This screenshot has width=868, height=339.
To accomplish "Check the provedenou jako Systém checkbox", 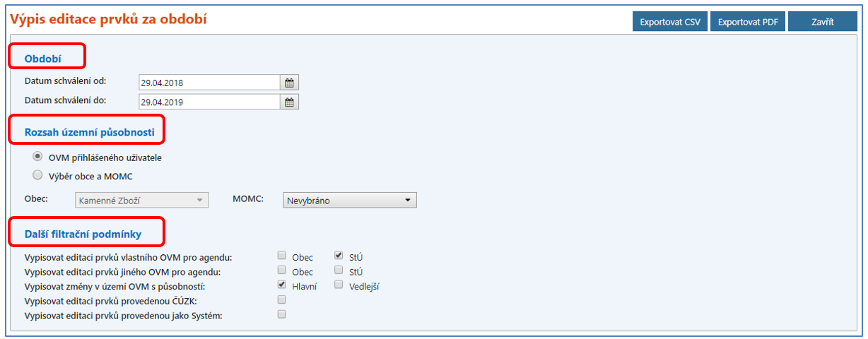I will coord(282,314).
